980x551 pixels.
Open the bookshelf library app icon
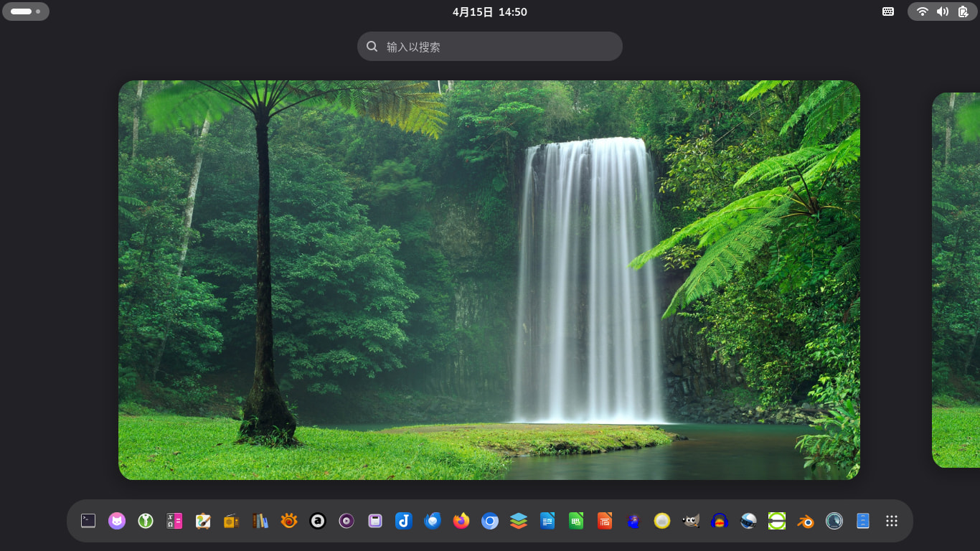coord(260,521)
